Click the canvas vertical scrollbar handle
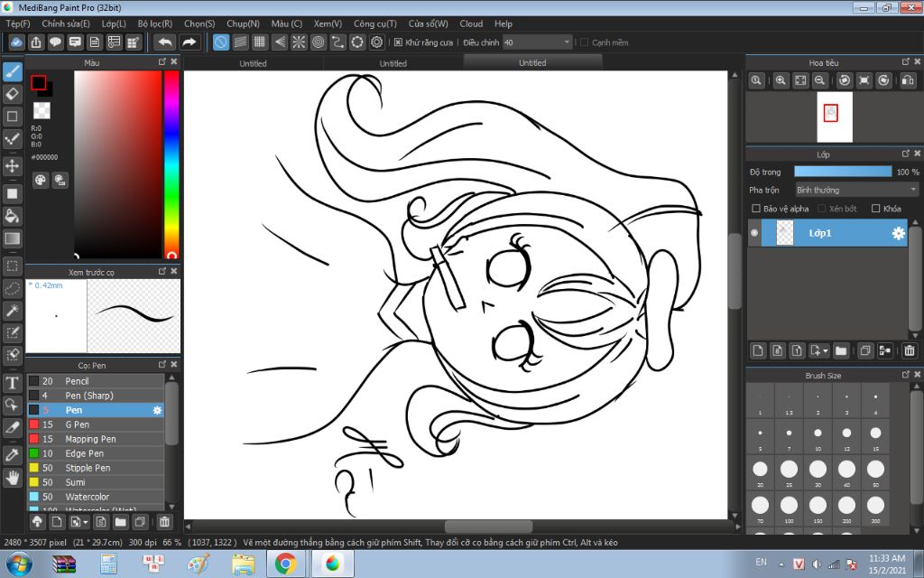This screenshot has width=924, height=578. pos(735,271)
